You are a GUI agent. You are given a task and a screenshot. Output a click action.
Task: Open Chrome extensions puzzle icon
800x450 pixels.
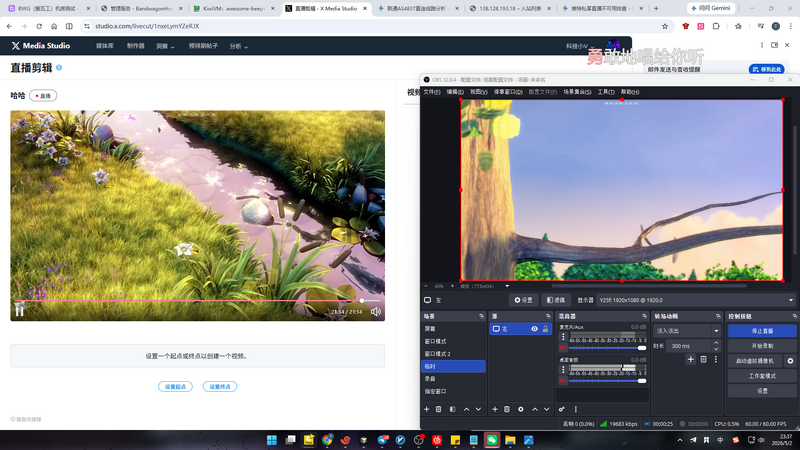(x=716, y=26)
